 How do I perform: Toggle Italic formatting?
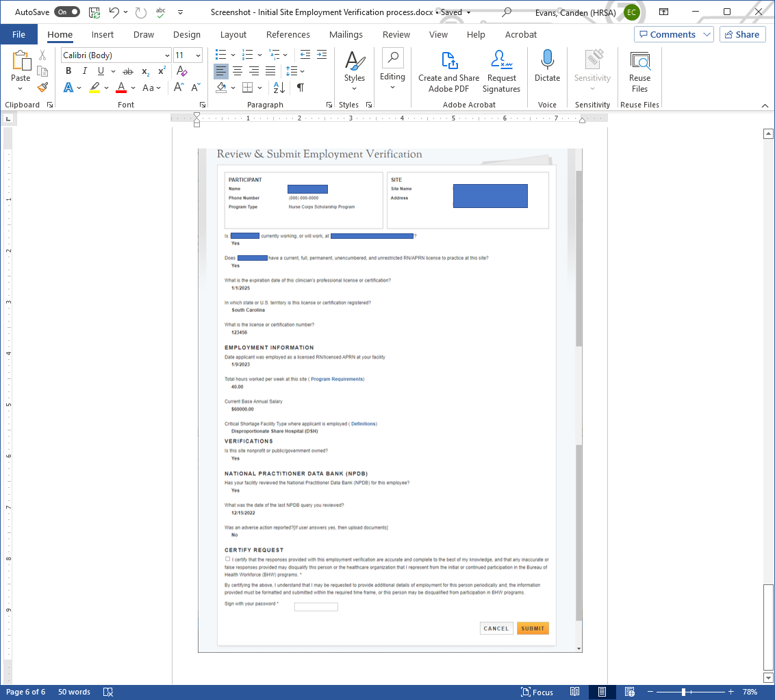click(85, 71)
